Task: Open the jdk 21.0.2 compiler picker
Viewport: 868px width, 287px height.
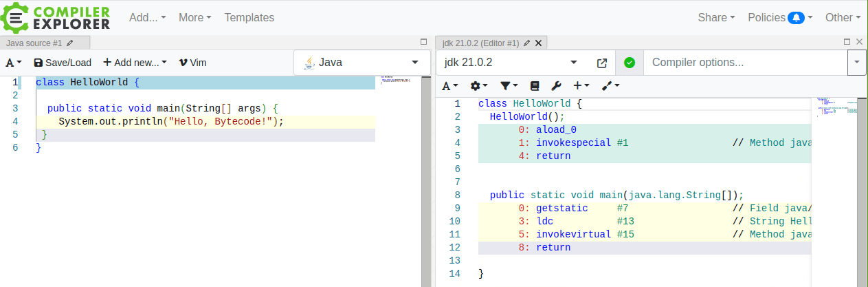Action: point(511,63)
